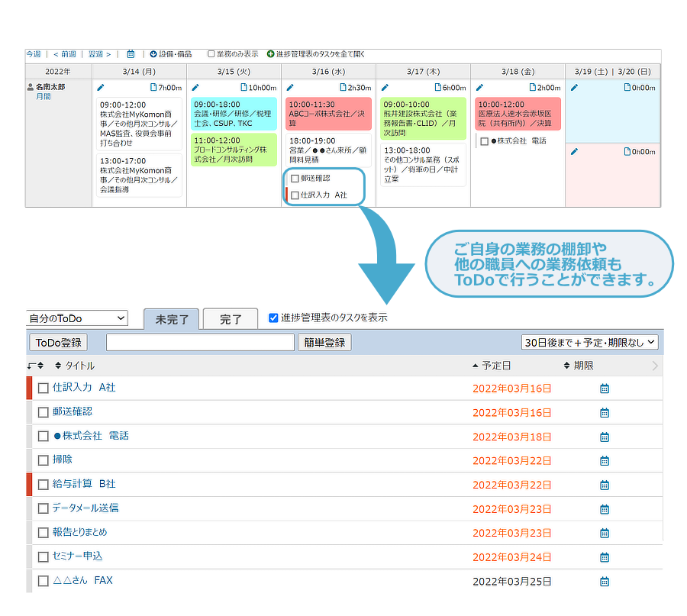The width and height of the screenshot is (687, 616).
Task: Switch to the 完了 tab
Action: click(x=231, y=319)
